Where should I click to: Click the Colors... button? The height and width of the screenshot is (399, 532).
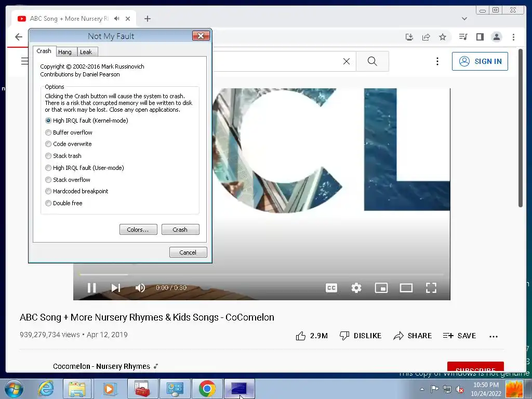[138, 230]
